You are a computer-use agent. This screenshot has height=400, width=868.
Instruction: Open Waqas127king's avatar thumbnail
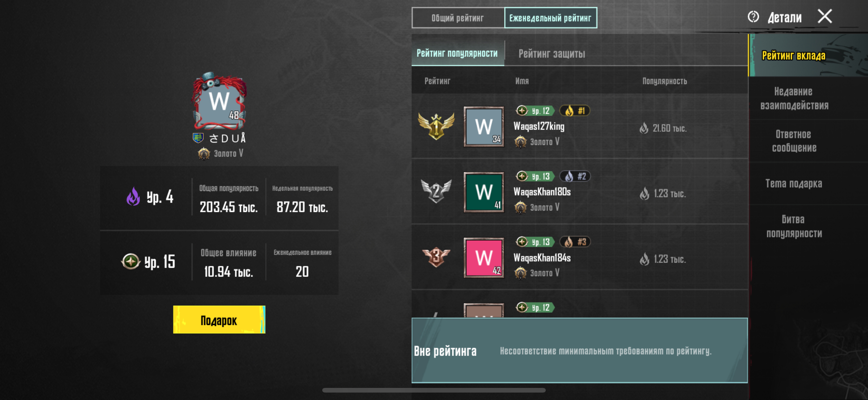click(x=484, y=127)
